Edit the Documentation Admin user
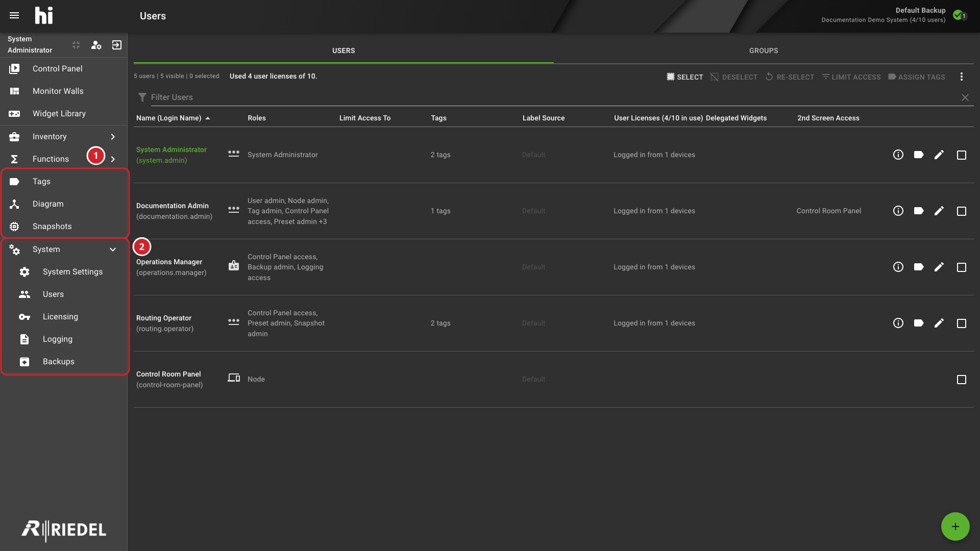 point(939,211)
